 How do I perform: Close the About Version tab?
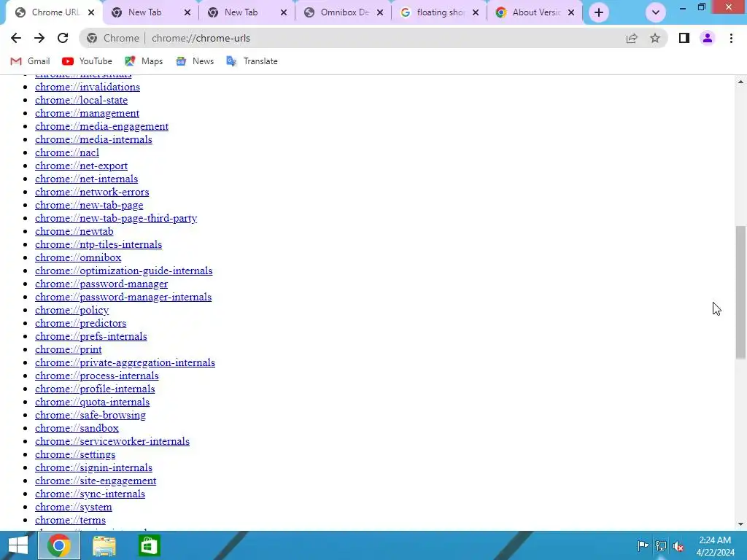pyautogui.click(x=571, y=12)
